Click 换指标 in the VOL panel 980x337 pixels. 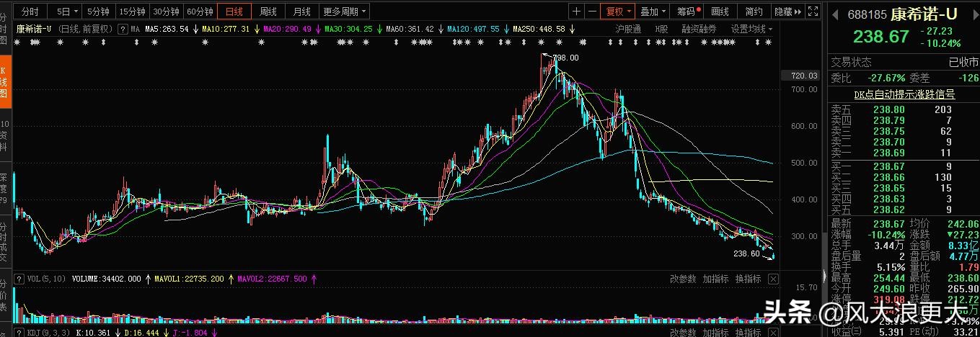(x=748, y=279)
